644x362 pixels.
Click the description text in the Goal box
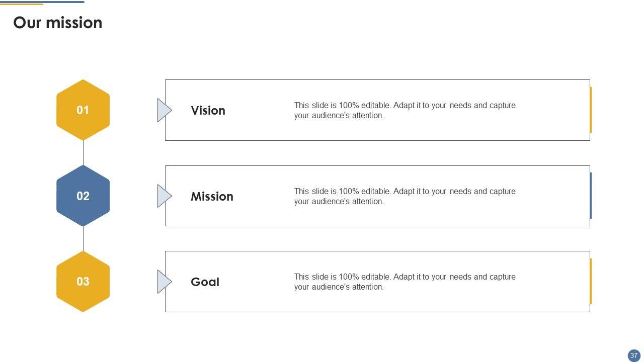coord(405,282)
